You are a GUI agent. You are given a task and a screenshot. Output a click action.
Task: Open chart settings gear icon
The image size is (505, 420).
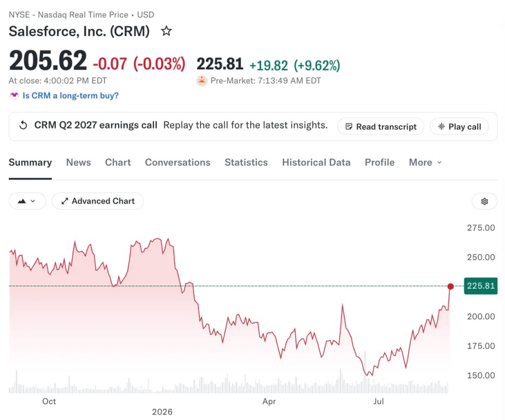pos(484,201)
